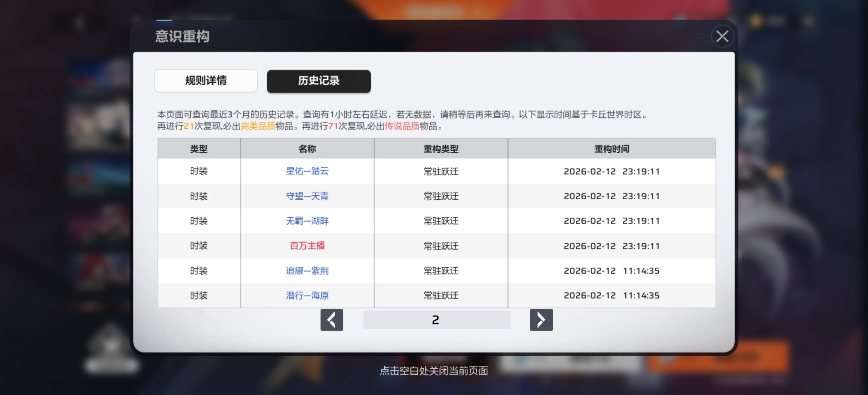The height and width of the screenshot is (395, 868).
Task: Open the red 百万主播 legendary item
Action: point(307,246)
